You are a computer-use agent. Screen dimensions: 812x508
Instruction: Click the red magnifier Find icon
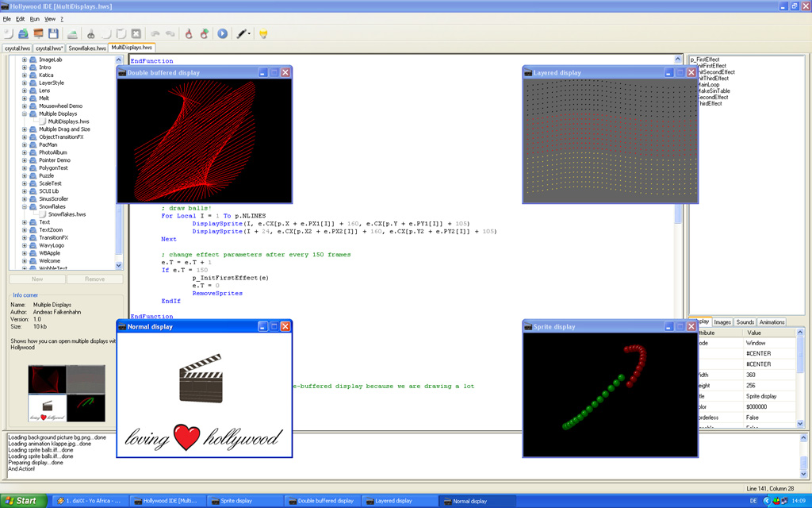click(x=189, y=33)
